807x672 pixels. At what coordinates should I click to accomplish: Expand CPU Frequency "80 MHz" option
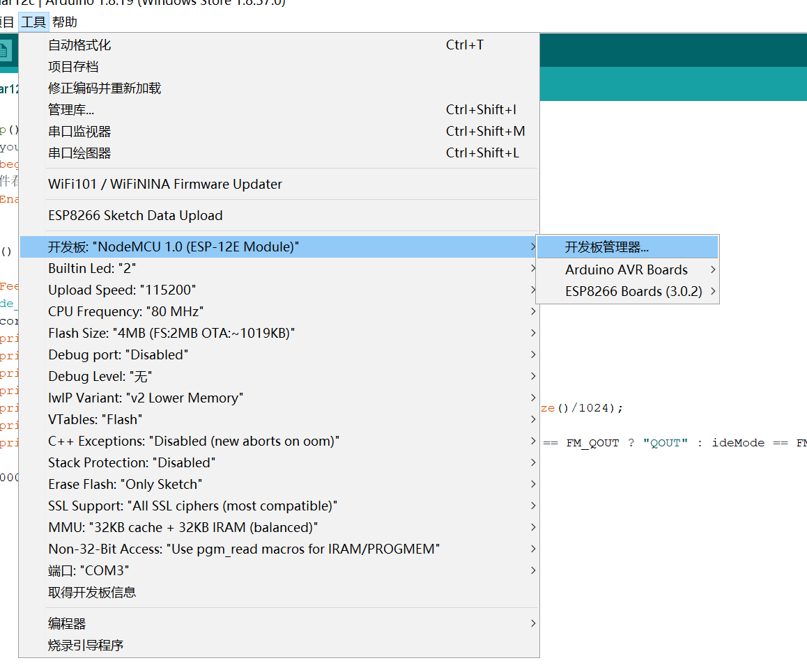click(279, 311)
